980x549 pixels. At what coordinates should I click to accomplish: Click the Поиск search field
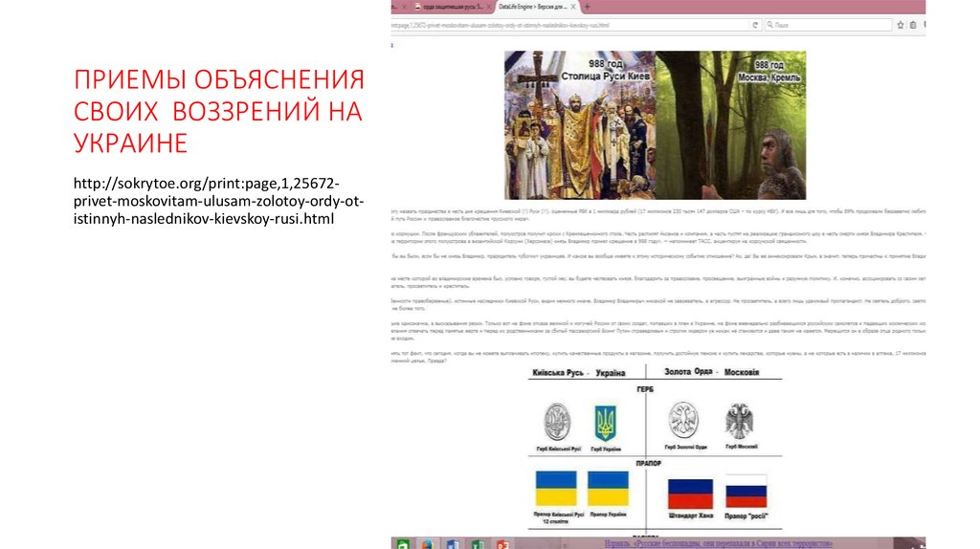click(x=828, y=25)
